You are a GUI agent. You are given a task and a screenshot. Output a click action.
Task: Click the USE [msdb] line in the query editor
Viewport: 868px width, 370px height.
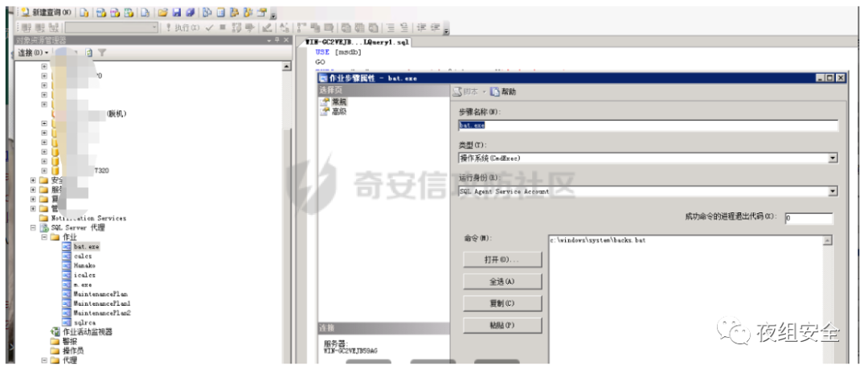338,52
